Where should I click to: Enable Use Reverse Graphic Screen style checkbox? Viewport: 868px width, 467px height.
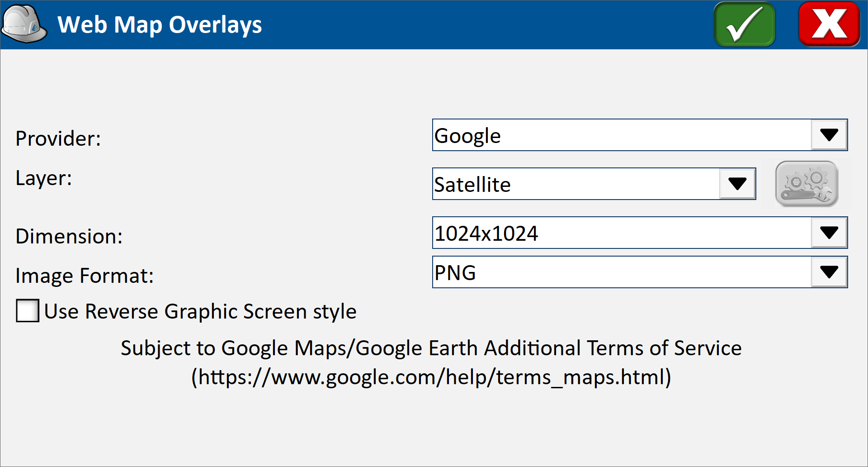(x=28, y=311)
